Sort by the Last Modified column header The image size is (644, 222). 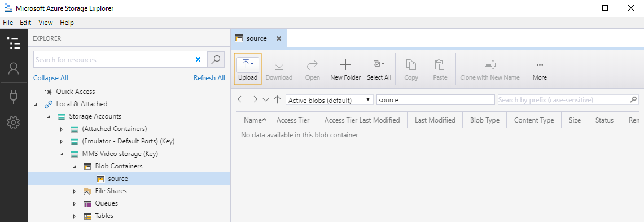(x=435, y=120)
